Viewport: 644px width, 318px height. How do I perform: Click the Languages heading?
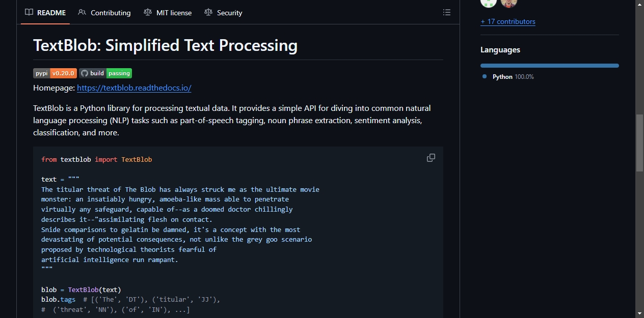(500, 50)
